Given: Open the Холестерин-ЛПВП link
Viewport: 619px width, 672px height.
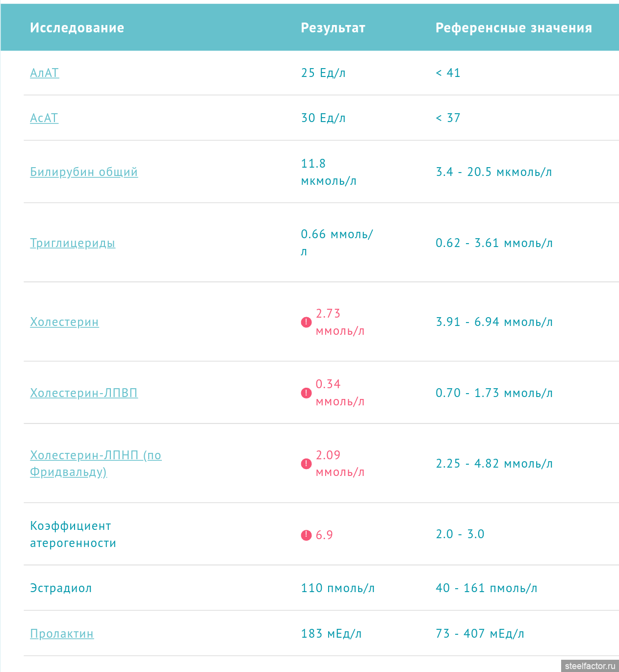Looking at the screenshot, I should point(84,393).
